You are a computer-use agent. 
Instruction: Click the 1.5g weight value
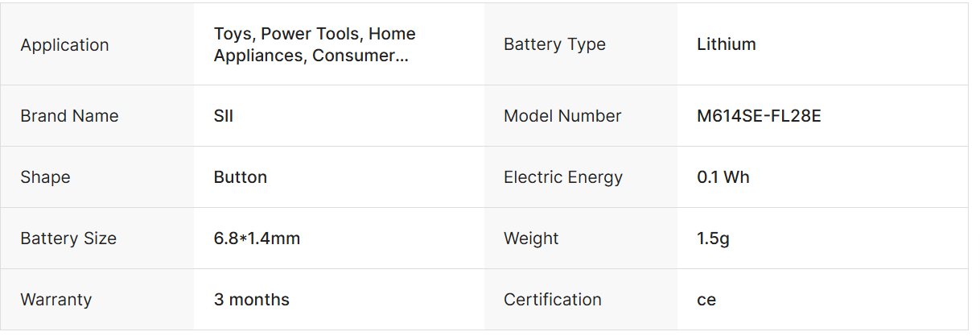point(714,239)
